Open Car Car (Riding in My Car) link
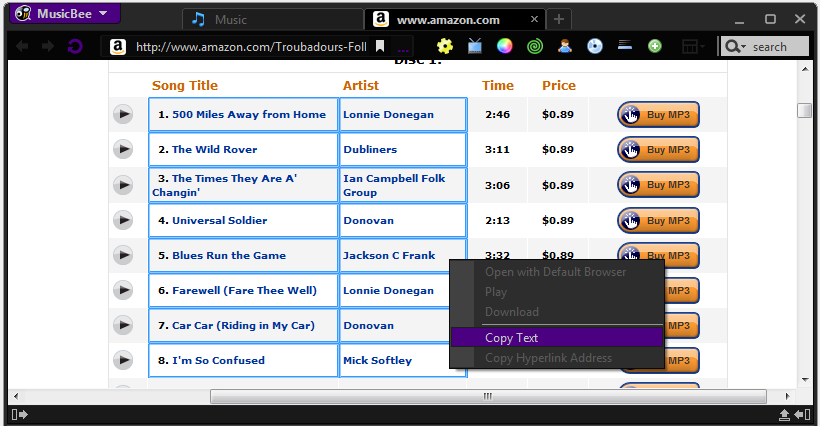The height and width of the screenshot is (426, 820). [x=243, y=326]
